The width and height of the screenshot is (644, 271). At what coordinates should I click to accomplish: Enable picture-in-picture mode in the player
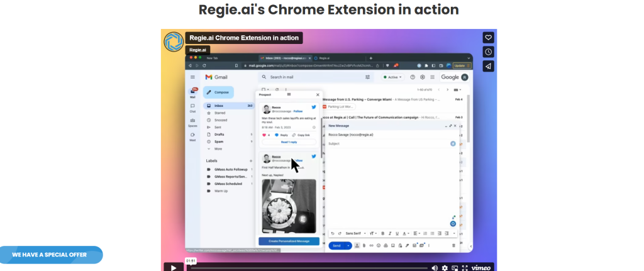455,268
